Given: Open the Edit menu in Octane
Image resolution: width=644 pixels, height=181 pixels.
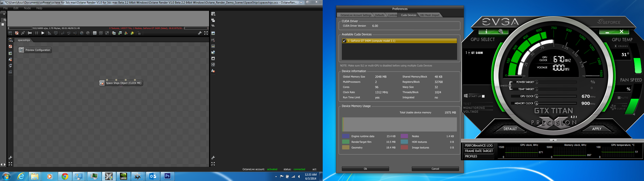Looking at the screenshot, I should (16, 8).
